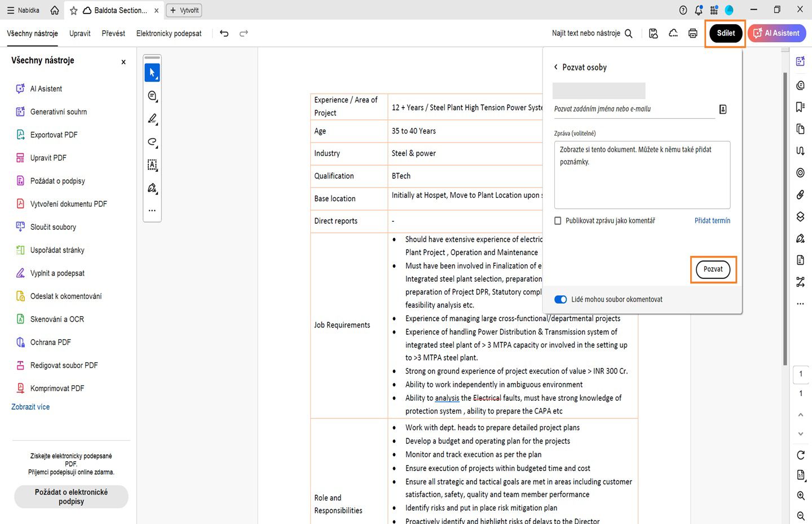Open Upravit PDF tool

(x=41, y=158)
